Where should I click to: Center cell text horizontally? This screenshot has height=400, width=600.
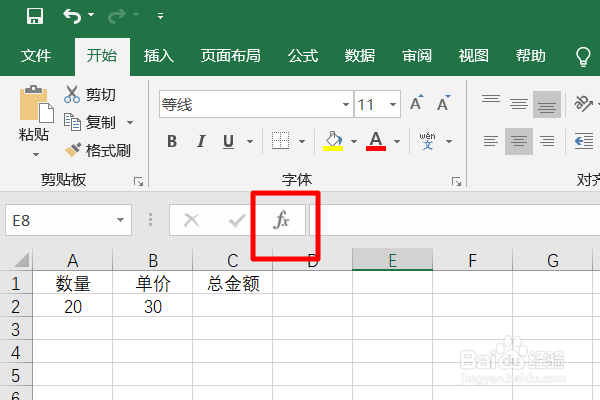[x=519, y=141]
